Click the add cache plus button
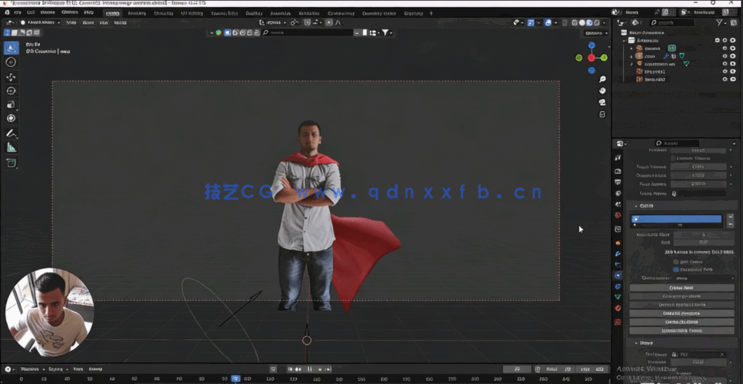Image resolution: width=743 pixels, height=384 pixels. 731,217
